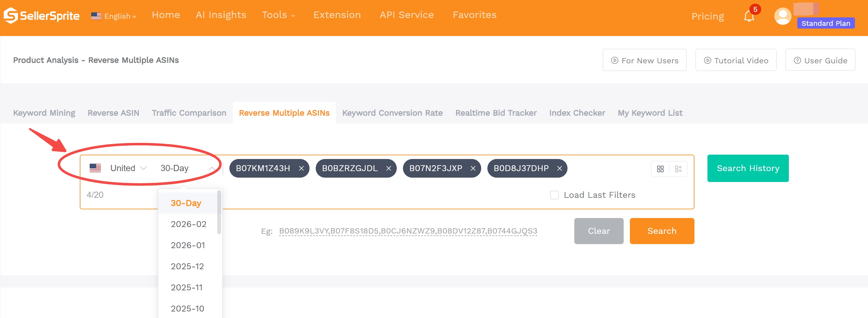Click the user avatar profile icon
Viewport: 868px width, 318px height.
tap(782, 16)
